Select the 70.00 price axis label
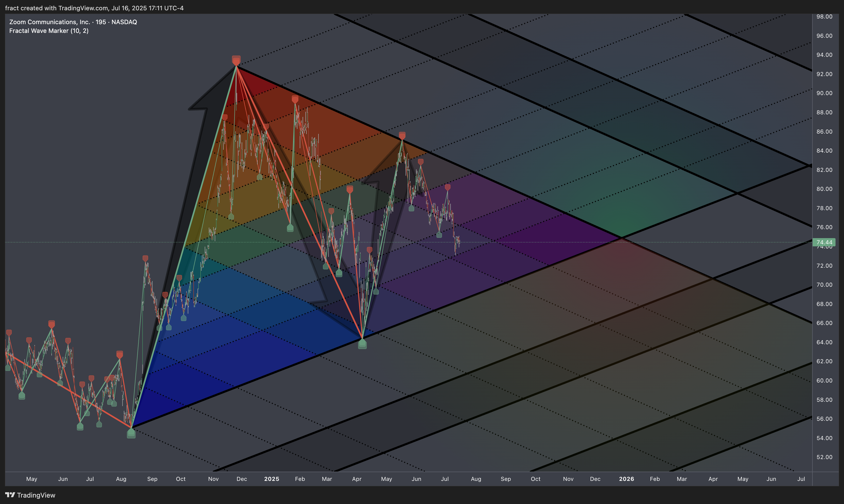The height and width of the screenshot is (504, 844). (824, 285)
